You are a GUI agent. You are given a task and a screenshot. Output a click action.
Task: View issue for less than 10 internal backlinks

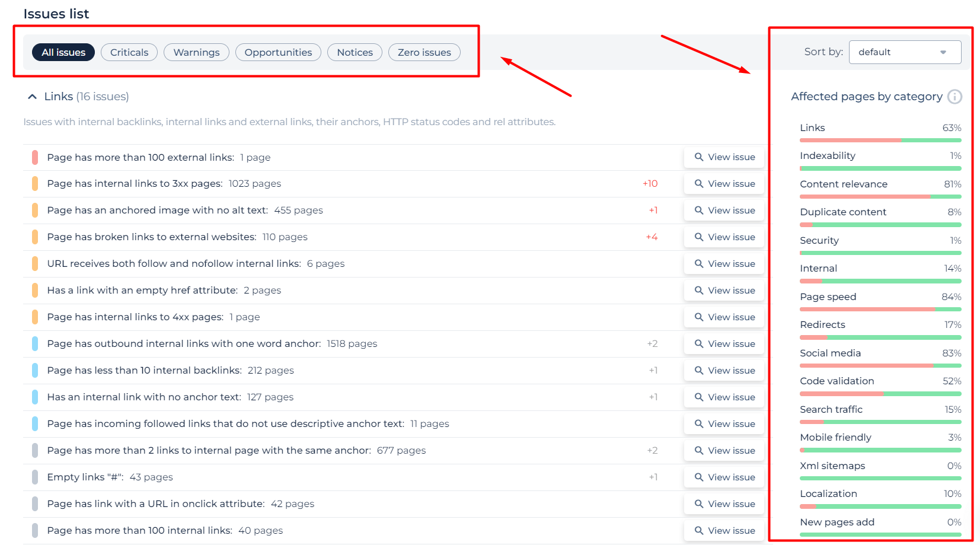point(724,371)
